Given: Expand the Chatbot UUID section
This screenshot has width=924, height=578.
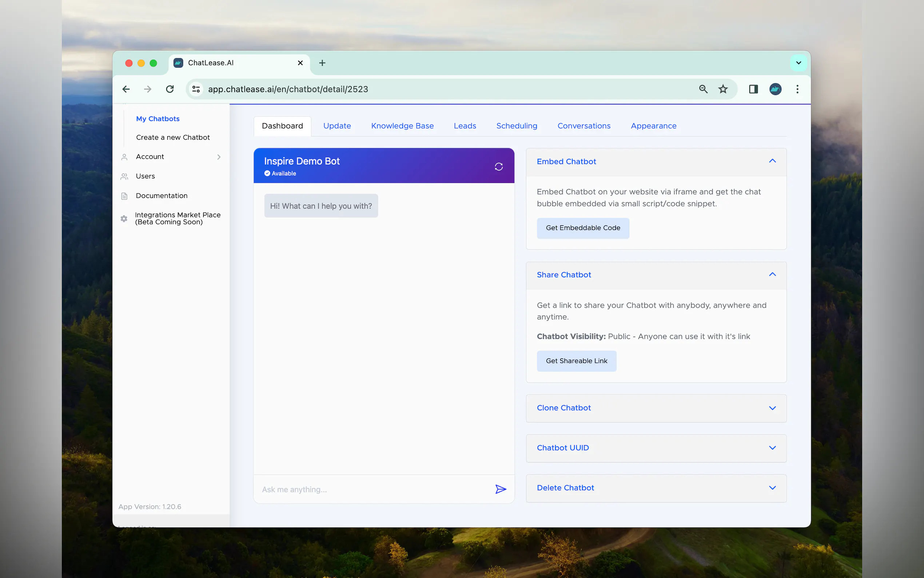Looking at the screenshot, I should point(772,448).
